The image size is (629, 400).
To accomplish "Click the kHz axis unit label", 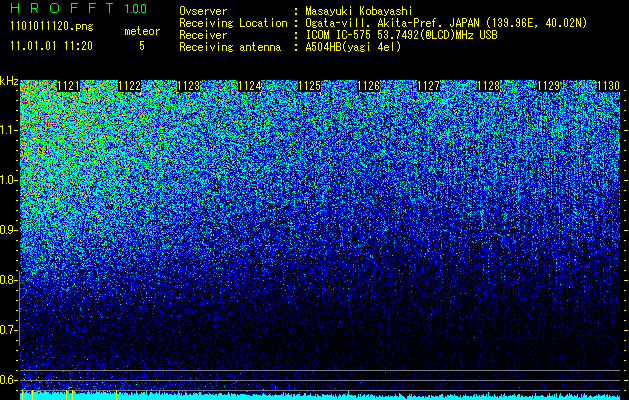I will click(9, 81).
